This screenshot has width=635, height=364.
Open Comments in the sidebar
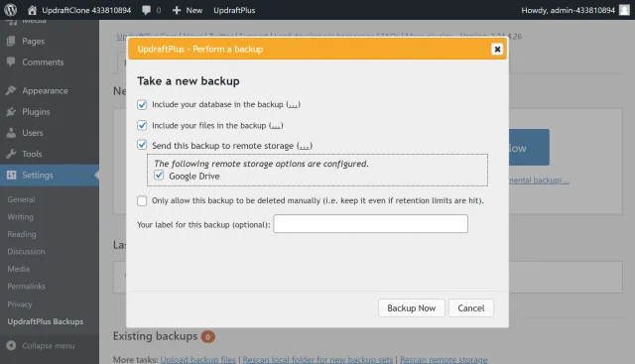click(43, 62)
